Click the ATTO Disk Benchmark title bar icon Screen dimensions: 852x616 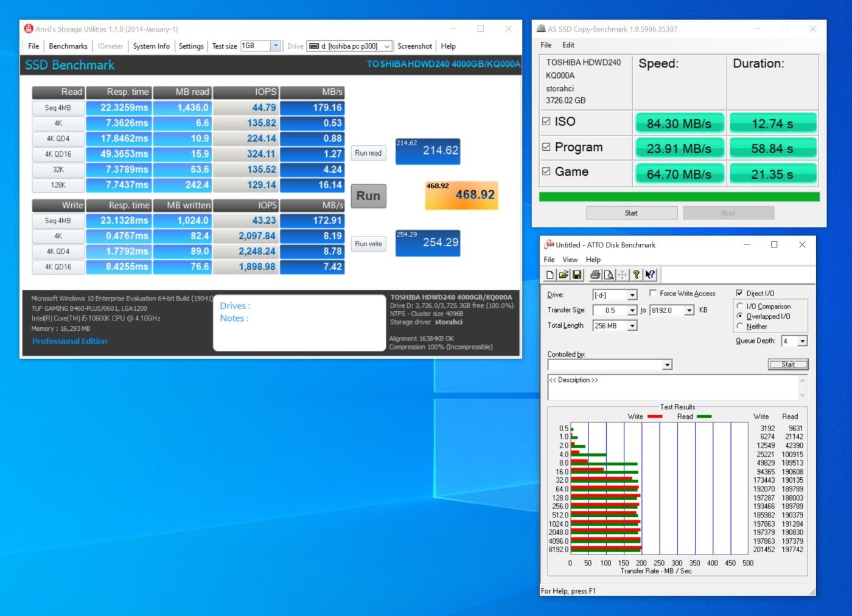coord(549,244)
